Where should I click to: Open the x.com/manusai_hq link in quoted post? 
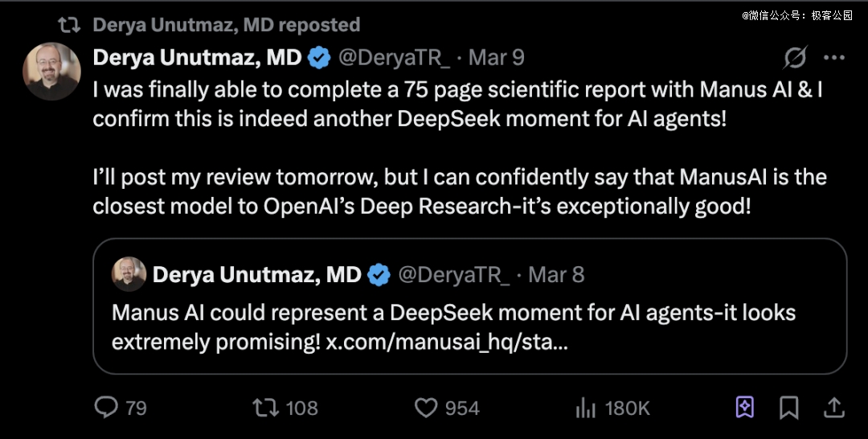pos(447,343)
